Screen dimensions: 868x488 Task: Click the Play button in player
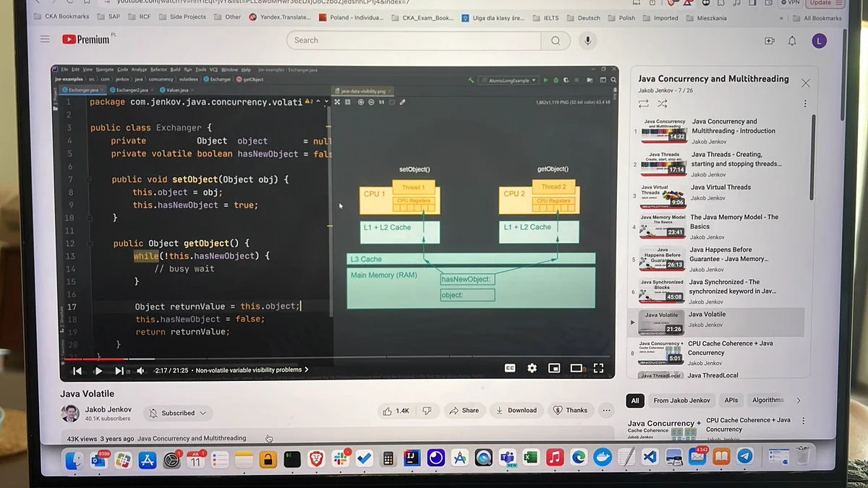click(98, 371)
